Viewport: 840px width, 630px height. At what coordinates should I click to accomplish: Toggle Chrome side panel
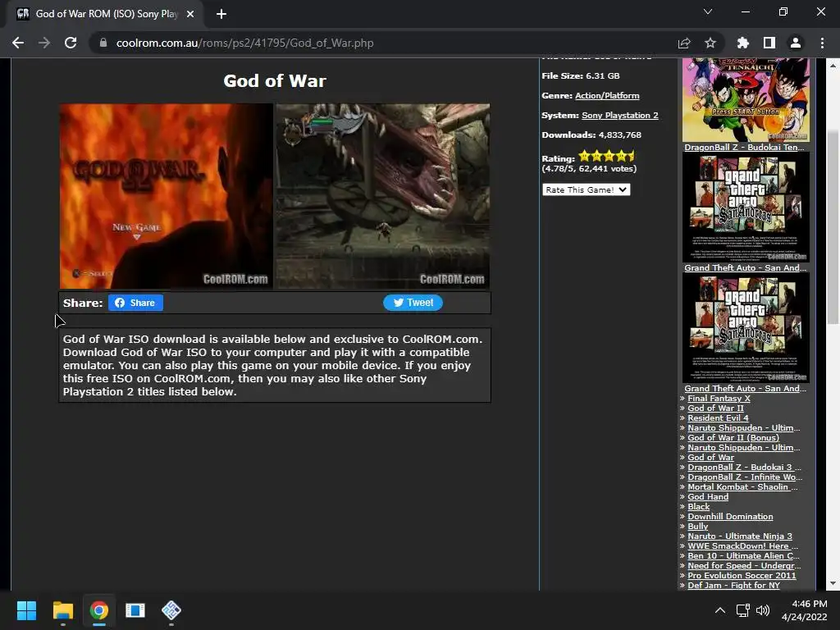(x=769, y=43)
